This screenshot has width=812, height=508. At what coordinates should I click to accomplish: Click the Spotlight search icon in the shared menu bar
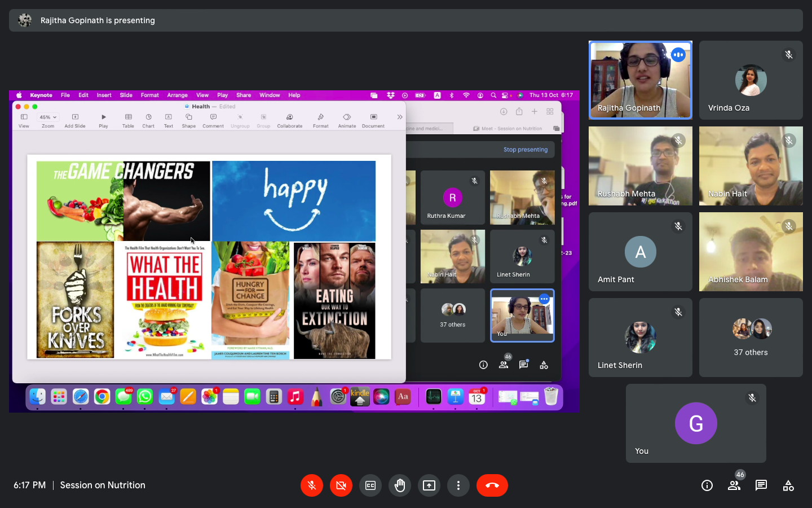point(493,95)
